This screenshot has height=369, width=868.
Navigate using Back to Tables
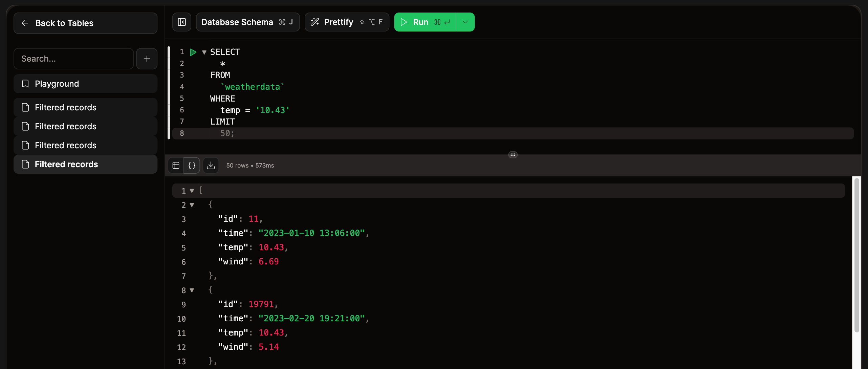click(x=64, y=23)
